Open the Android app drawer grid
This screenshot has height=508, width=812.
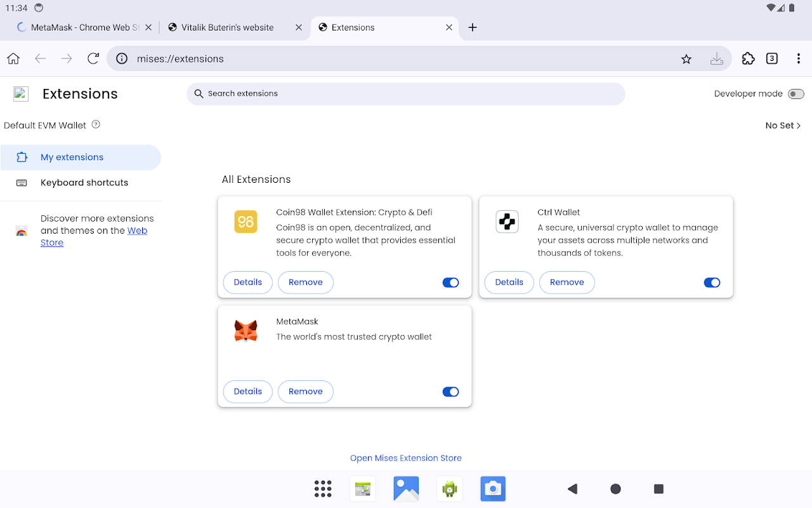point(323,488)
